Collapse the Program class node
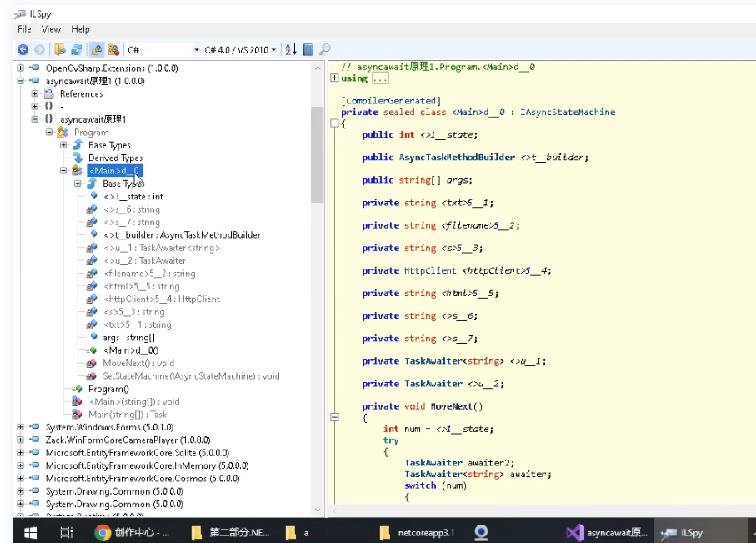This screenshot has height=543, width=756. 49,132
